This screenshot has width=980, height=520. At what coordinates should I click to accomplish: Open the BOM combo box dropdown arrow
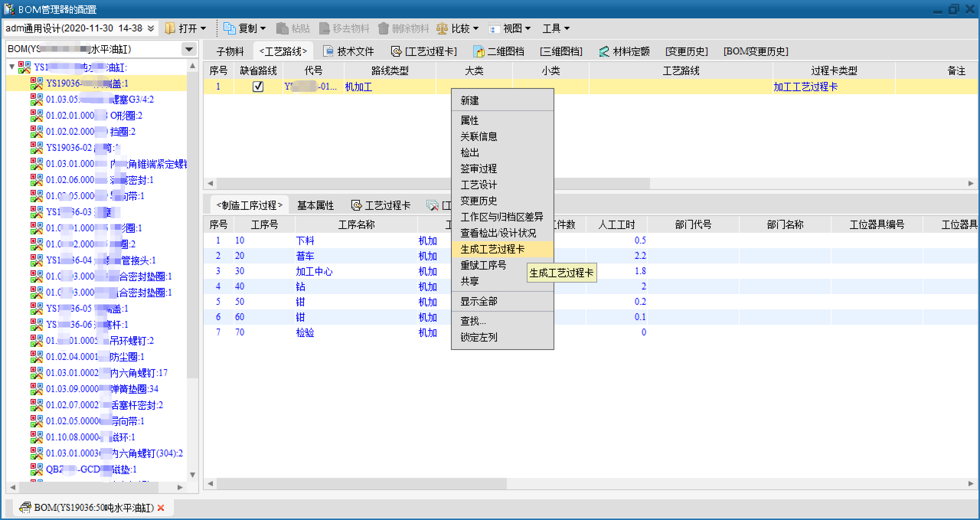[x=189, y=49]
